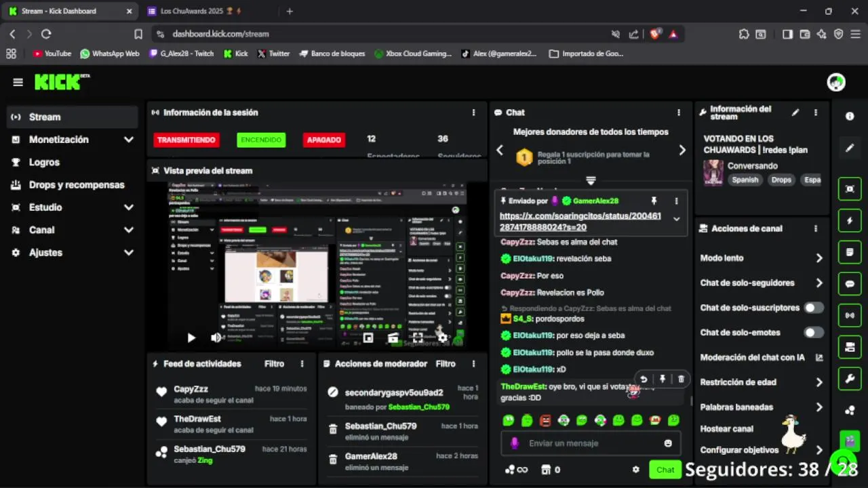Unpin the message sent by GamerAlex28
This screenshot has width=868, height=488.
click(x=654, y=201)
